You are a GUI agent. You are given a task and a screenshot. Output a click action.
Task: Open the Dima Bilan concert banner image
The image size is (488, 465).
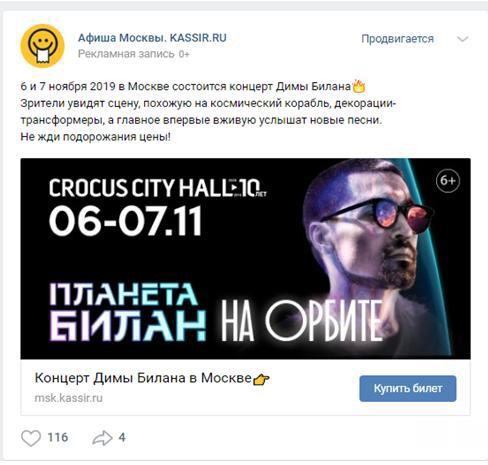pos(245,259)
